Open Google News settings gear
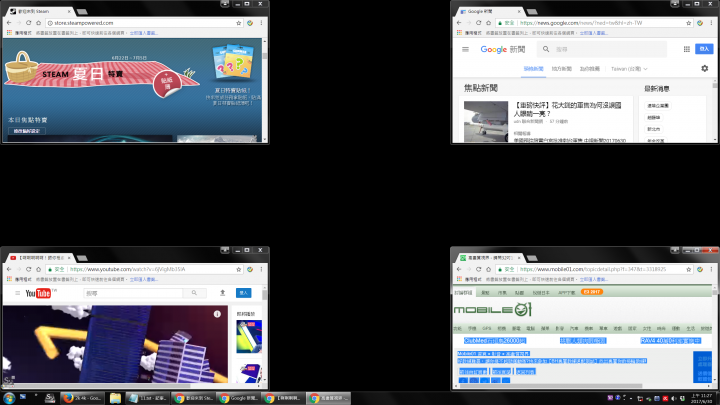The width and height of the screenshot is (720, 405). 704,68
